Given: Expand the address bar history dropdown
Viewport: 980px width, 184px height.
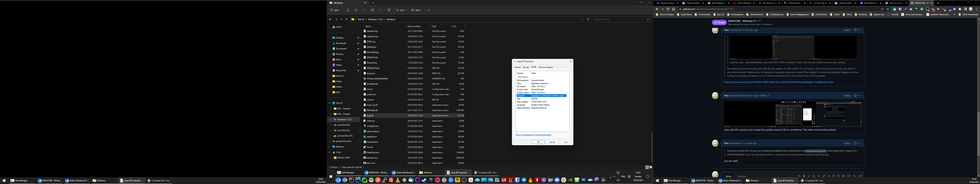Looking at the screenshot, I should tap(582, 19).
